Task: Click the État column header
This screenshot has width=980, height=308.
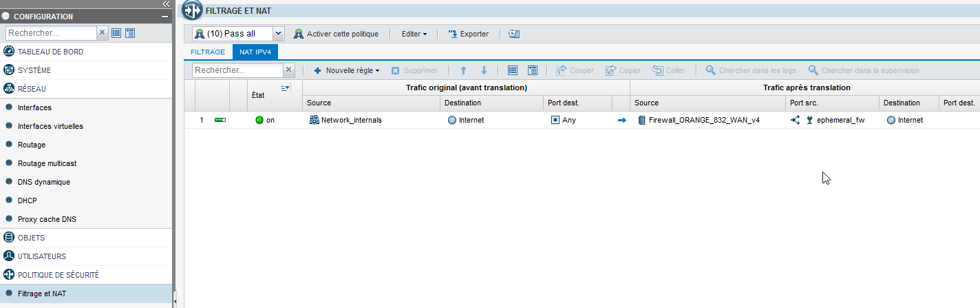Action: [x=258, y=96]
